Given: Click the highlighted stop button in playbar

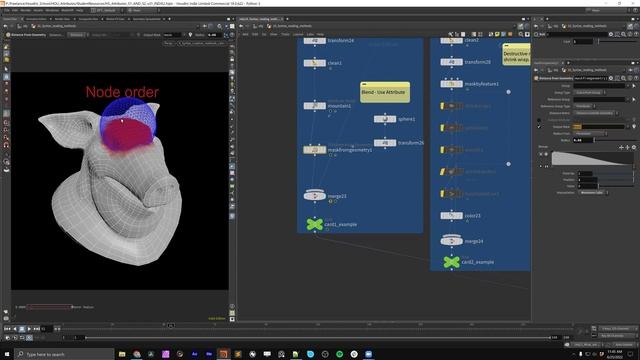Looking at the screenshot, I should (22, 329).
